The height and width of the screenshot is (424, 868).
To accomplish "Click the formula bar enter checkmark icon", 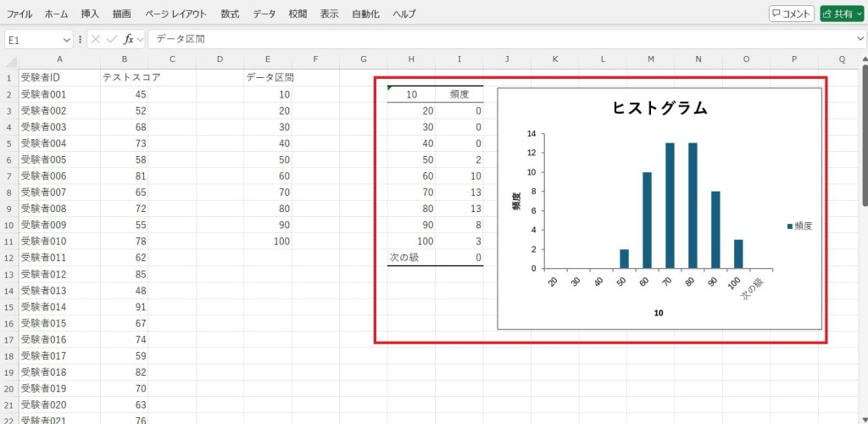I will [111, 39].
